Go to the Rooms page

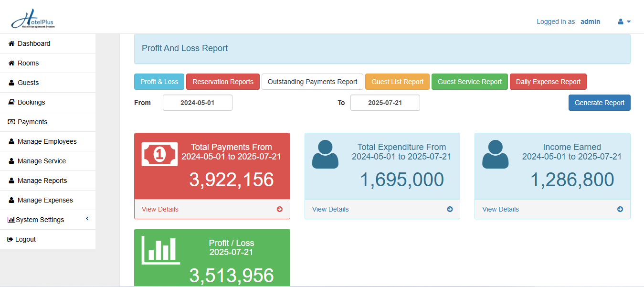(x=48, y=63)
